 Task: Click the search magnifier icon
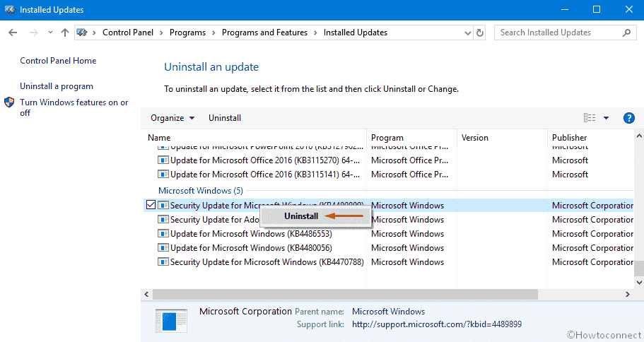(x=626, y=33)
